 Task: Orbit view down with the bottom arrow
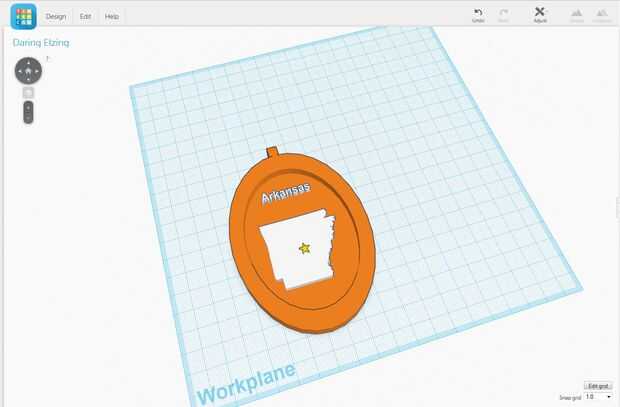pyautogui.click(x=28, y=80)
